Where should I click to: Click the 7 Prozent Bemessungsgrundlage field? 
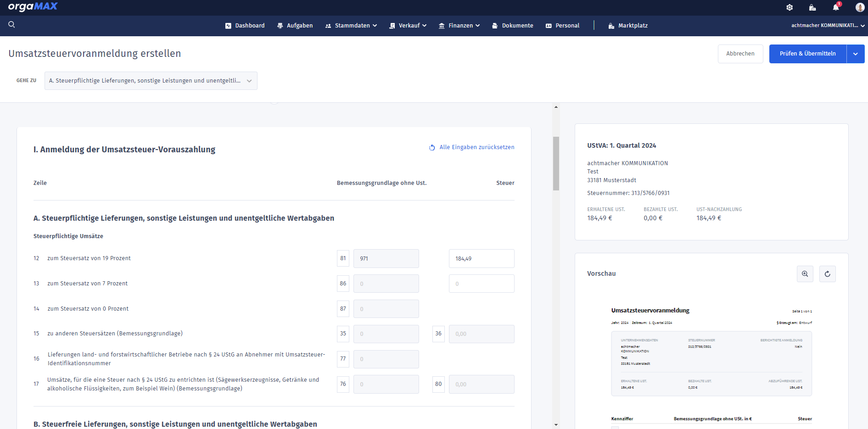tap(386, 284)
